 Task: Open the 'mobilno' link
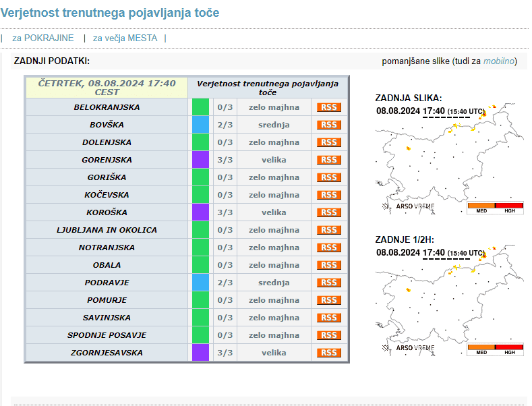(x=498, y=61)
